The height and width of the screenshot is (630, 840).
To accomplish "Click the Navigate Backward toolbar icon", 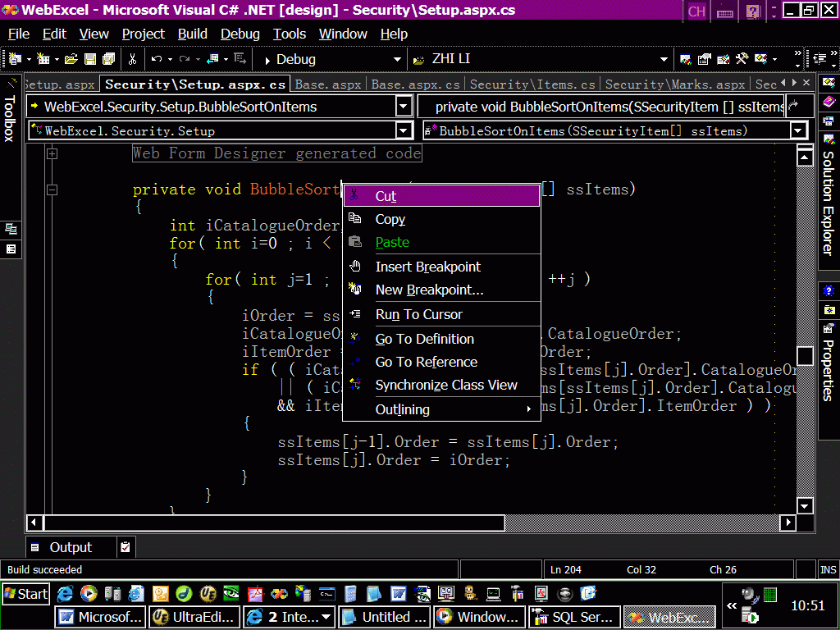I will point(212,59).
